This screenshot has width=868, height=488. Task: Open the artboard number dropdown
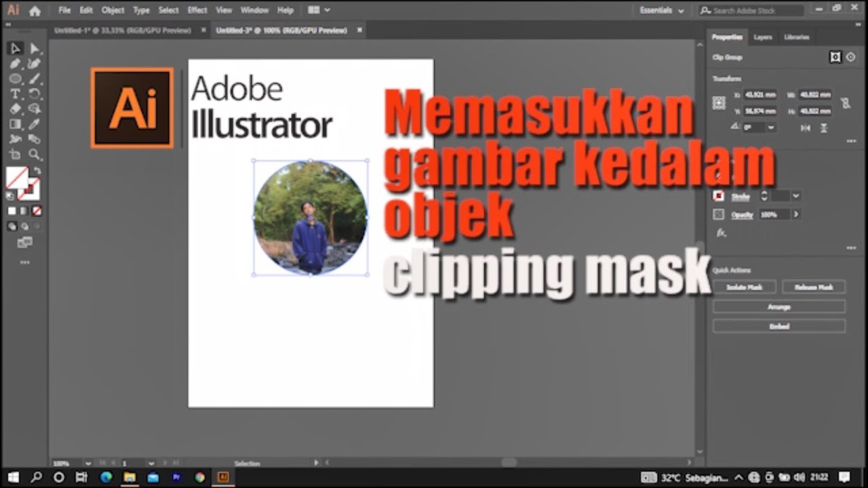pyautogui.click(x=151, y=464)
